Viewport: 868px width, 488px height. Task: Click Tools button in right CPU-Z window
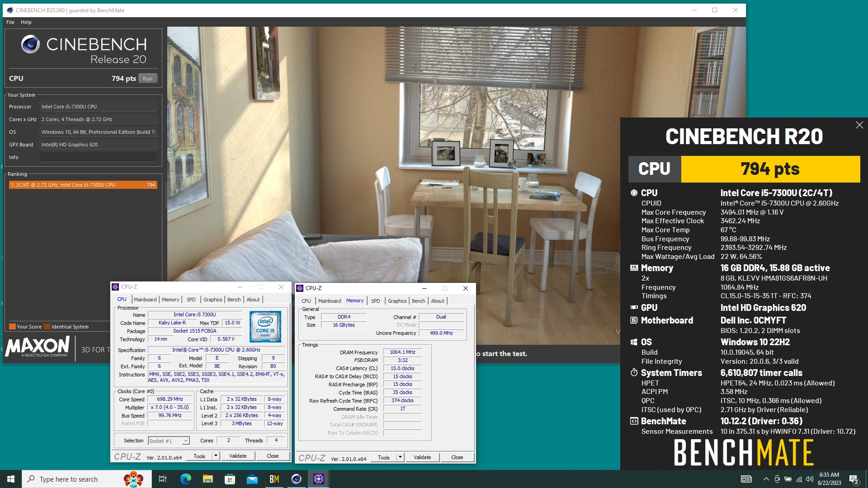[384, 457]
